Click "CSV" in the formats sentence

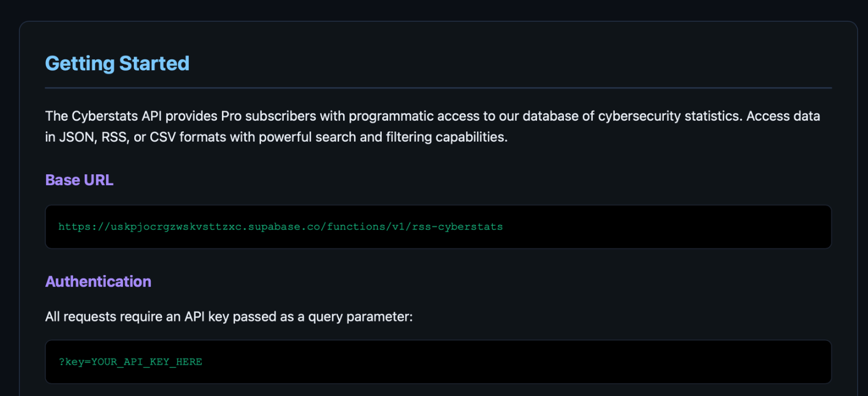tap(161, 137)
